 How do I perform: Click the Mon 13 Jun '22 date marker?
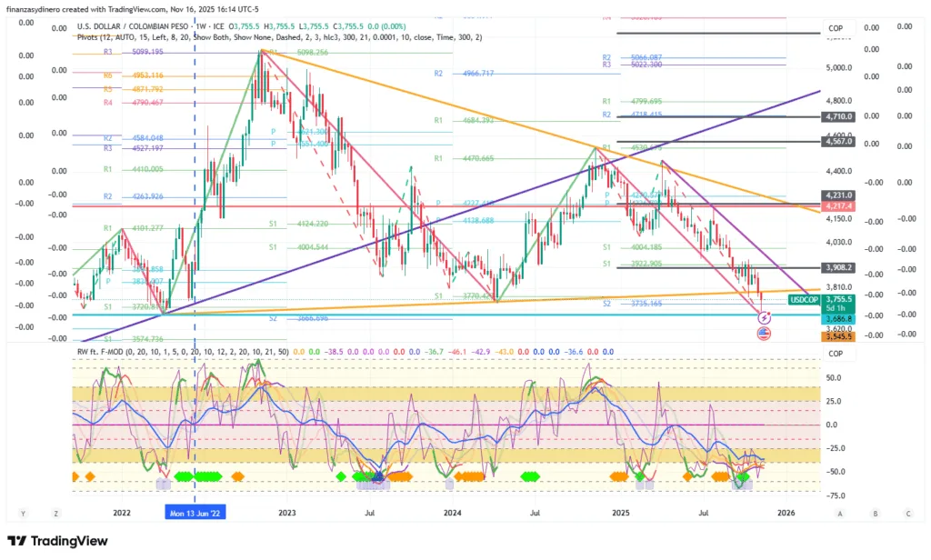(195, 513)
